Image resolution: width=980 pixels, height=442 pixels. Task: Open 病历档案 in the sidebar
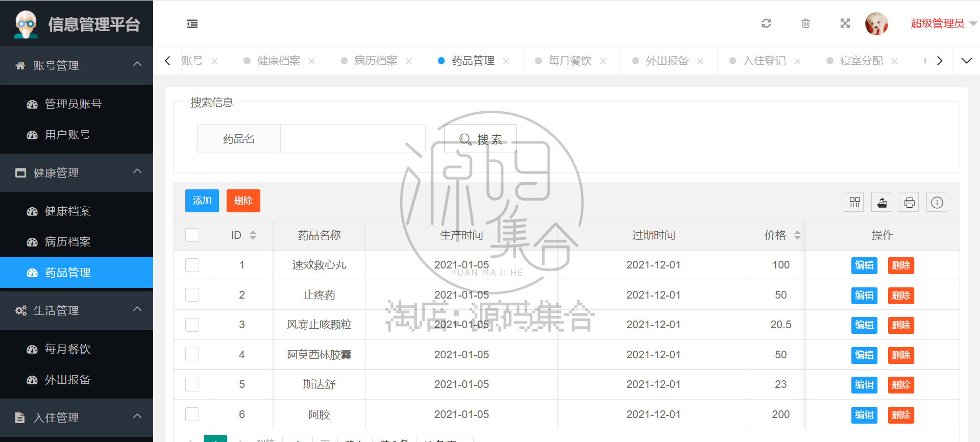77,242
